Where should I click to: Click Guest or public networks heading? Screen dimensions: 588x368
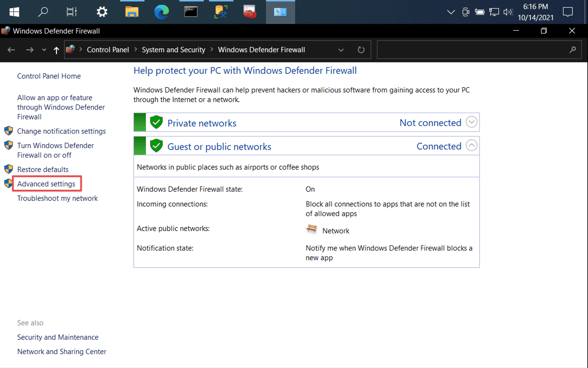pyautogui.click(x=219, y=147)
